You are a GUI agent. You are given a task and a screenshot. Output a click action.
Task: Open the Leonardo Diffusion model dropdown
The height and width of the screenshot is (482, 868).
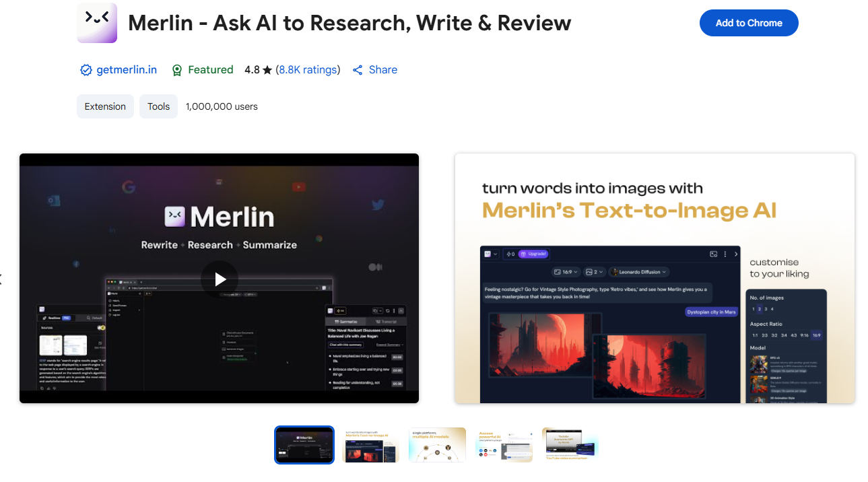click(638, 272)
